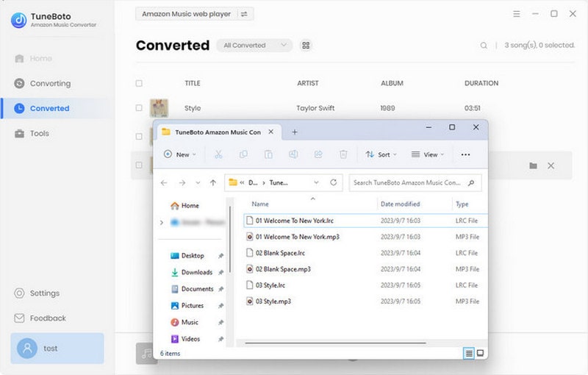Viewport: 588px width, 375px height.
Task: Click the Rename icon in Explorer toolbar
Action: [x=293, y=154]
